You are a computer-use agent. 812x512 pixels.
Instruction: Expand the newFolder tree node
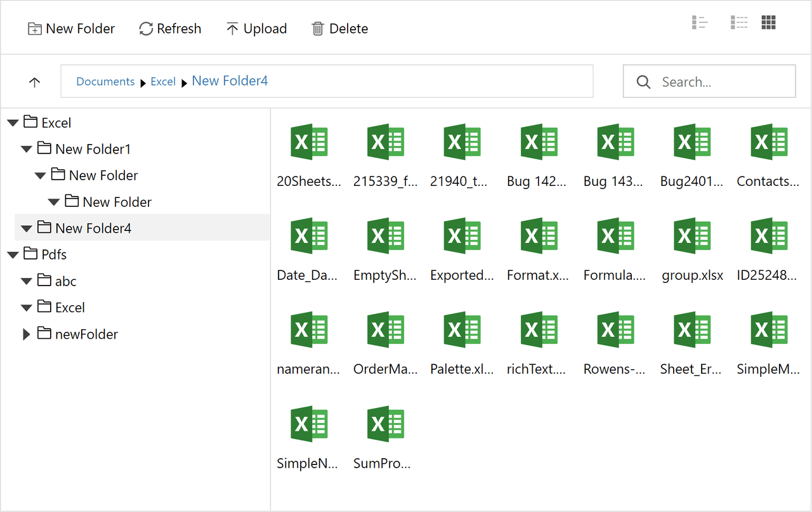[x=27, y=334]
